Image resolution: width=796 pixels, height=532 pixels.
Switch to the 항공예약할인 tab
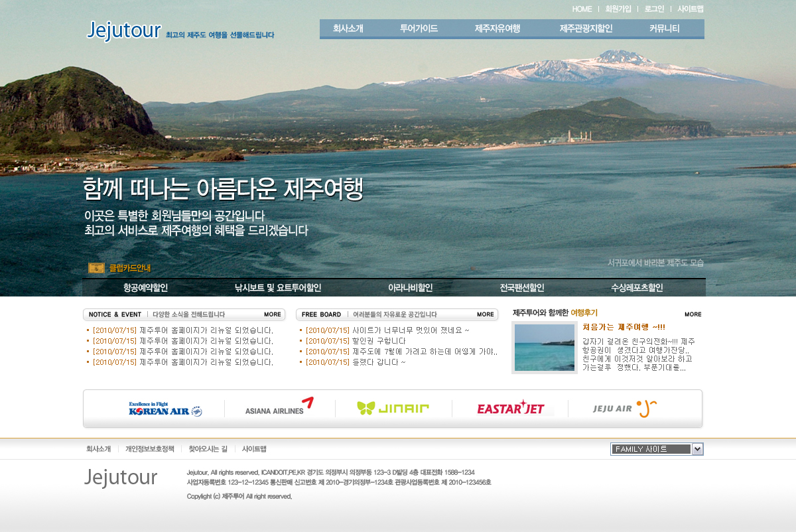pos(145,288)
